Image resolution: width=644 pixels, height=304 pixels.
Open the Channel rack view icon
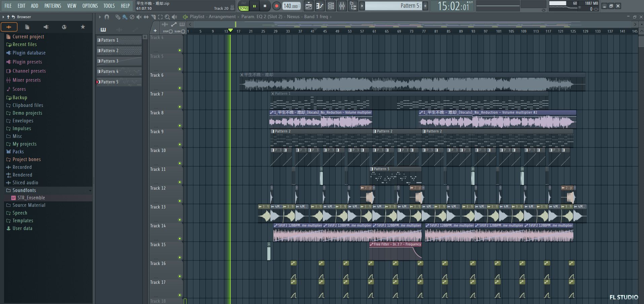[x=331, y=6]
